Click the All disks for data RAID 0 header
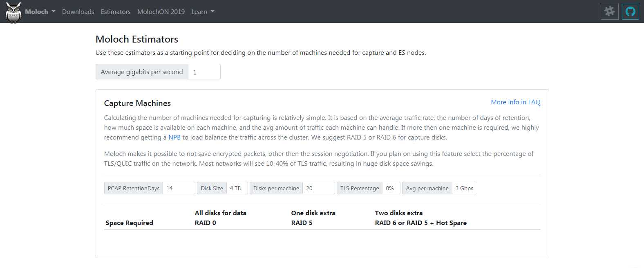Screen dimensions: 644x268 pyautogui.click(x=221, y=218)
